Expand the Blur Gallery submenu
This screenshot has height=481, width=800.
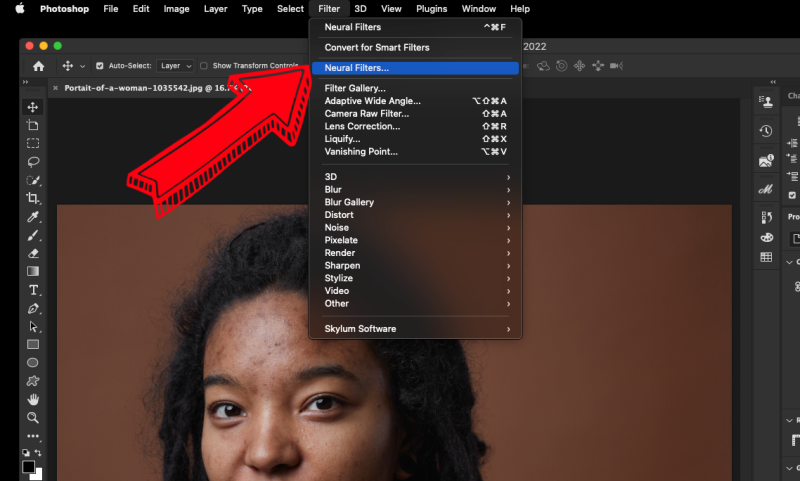[416, 202]
